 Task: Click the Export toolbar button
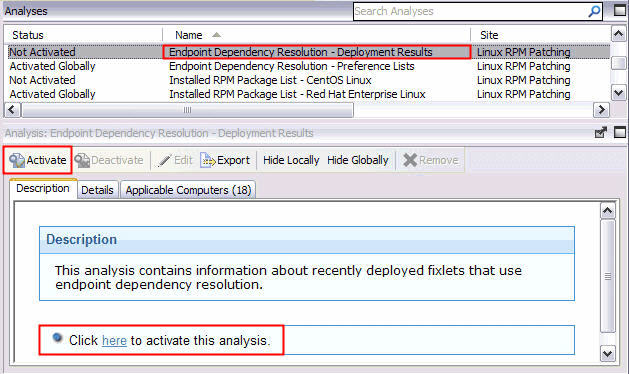click(225, 160)
